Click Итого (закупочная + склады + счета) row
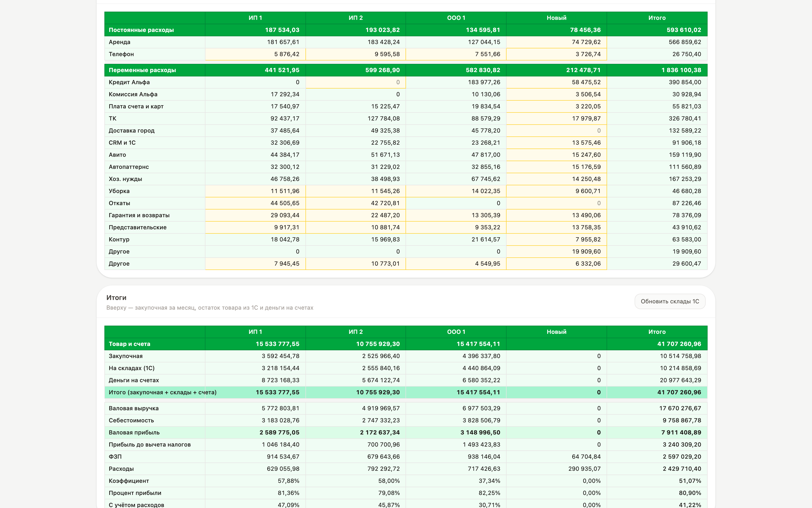This screenshot has height=508, width=812. (x=406, y=392)
